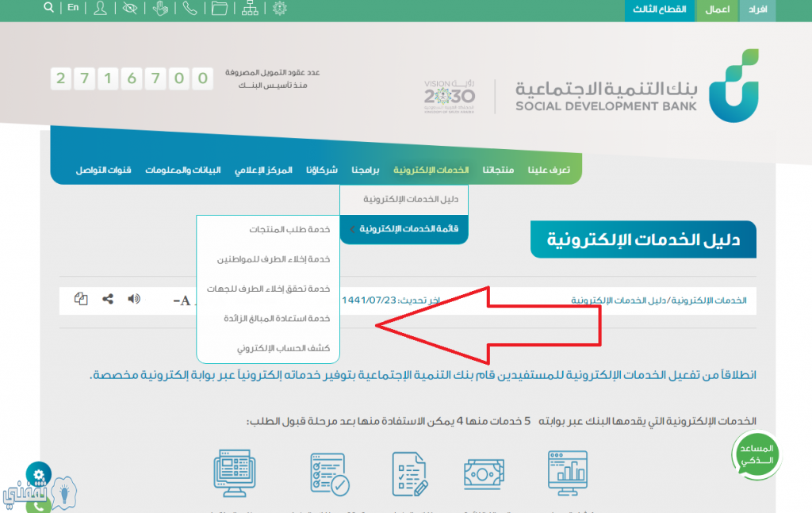Open the منتجاتنا menu

point(498,170)
